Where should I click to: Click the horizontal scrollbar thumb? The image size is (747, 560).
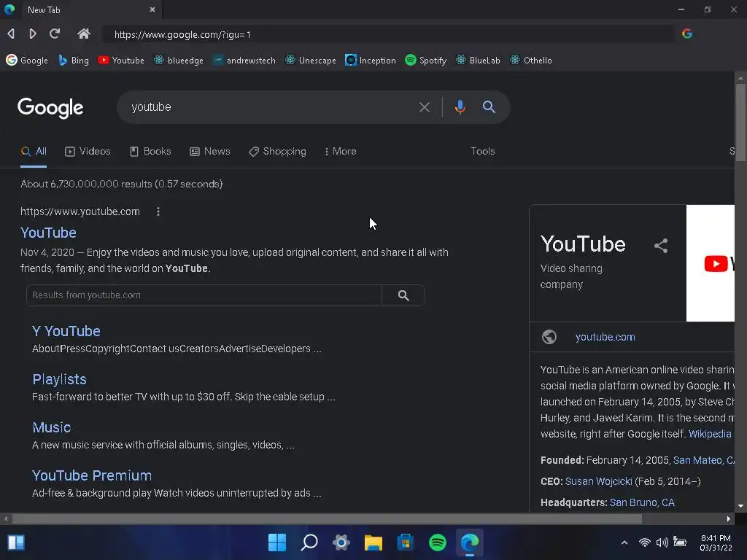[x=327, y=518]
